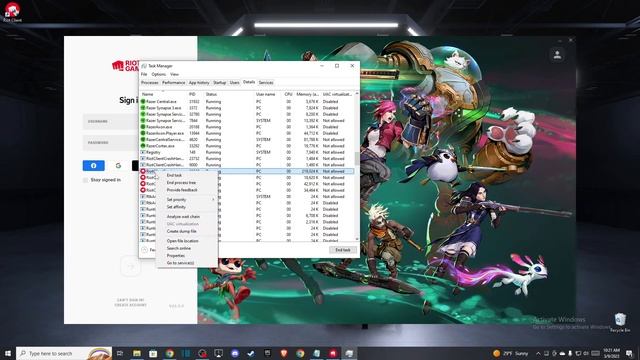
Task: Open the Windows Start menu
Action: pos(8,353)
